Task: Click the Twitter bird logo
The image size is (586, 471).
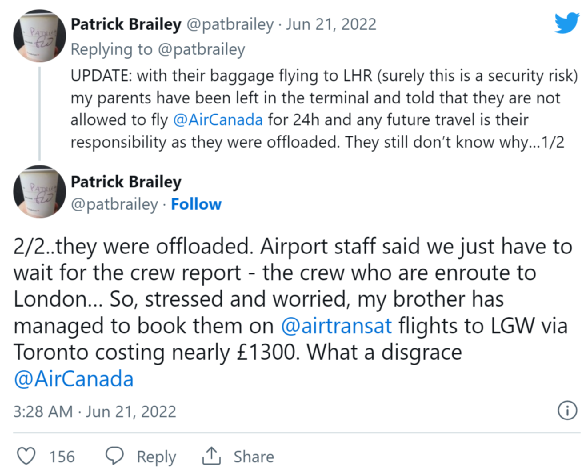Action: (567, 23)
